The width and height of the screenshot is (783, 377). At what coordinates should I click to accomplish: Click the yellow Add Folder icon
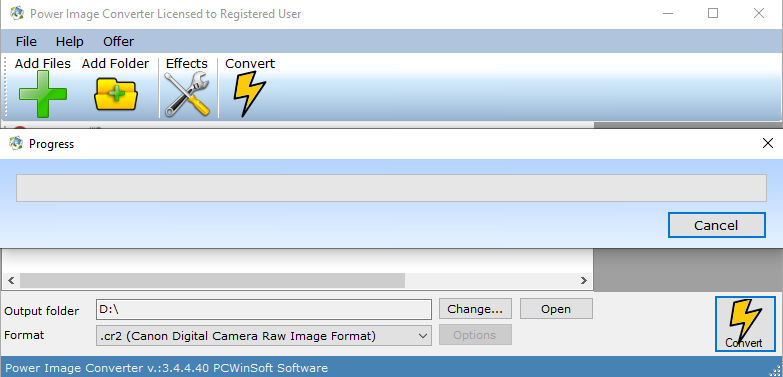pos(116,94)
